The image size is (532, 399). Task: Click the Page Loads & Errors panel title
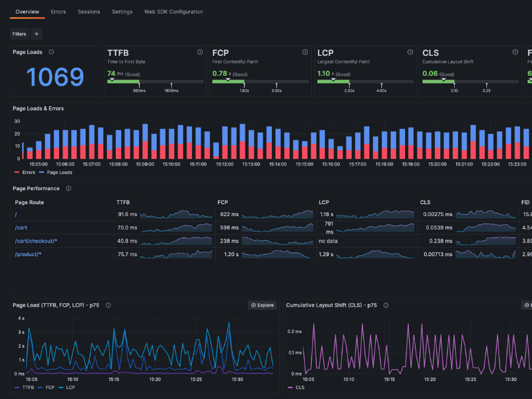click(x=39, y=108)
